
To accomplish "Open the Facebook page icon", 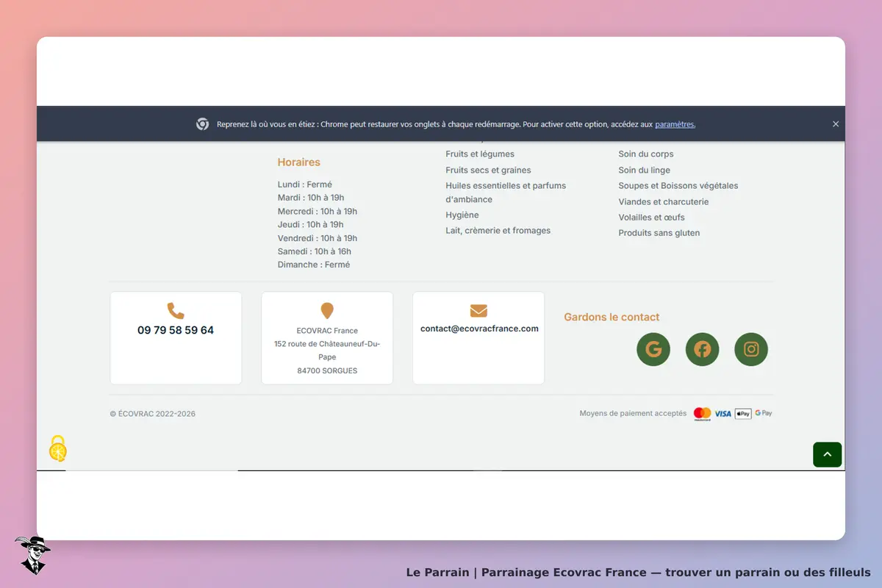I will (702, 349).
